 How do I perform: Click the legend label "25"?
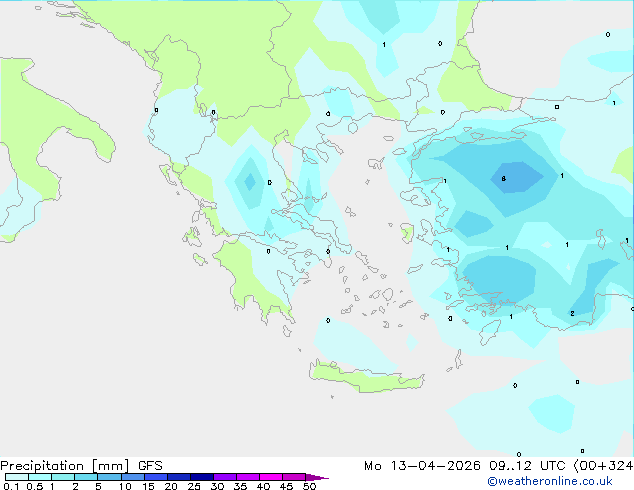(x=194, y=486)
